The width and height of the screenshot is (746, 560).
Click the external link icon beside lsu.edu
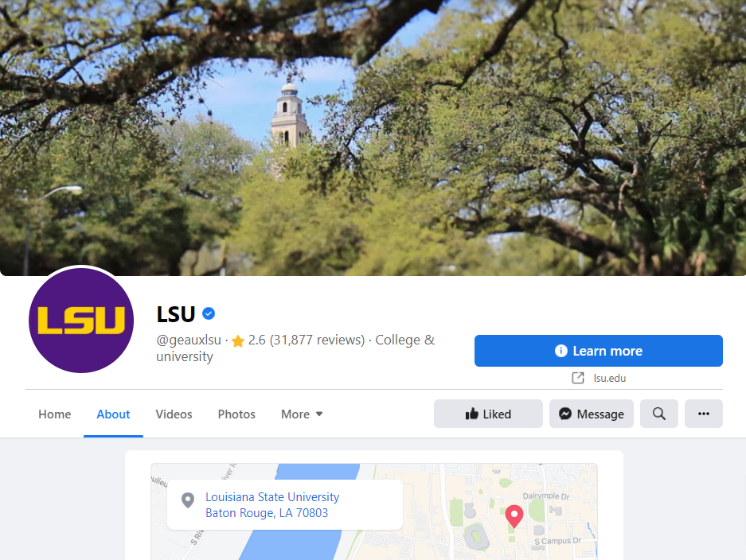pos(577,378)
